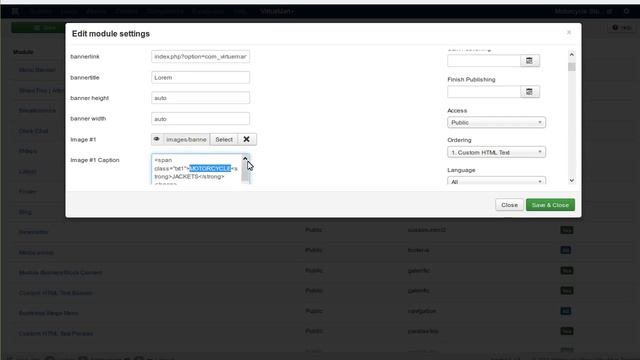Click the custom-html2 position cell
640x360 pixels.
(427, 230)
